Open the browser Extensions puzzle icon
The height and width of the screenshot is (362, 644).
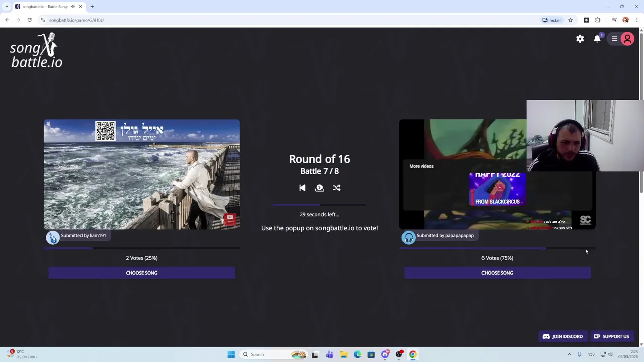click(598, 20)
